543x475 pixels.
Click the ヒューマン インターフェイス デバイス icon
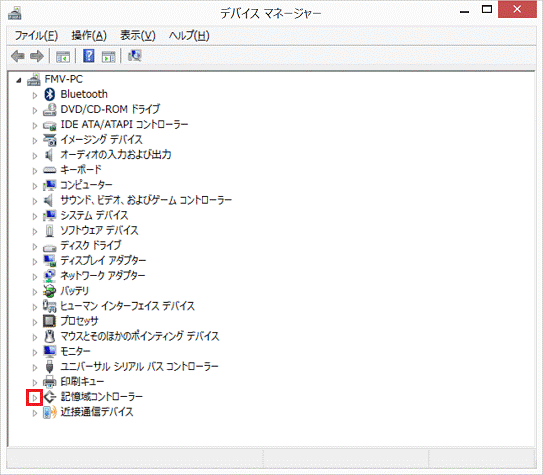tap(50, 306)
